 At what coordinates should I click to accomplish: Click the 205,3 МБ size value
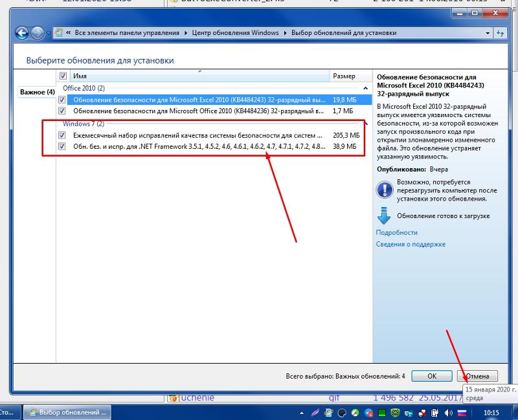point(346,135)
